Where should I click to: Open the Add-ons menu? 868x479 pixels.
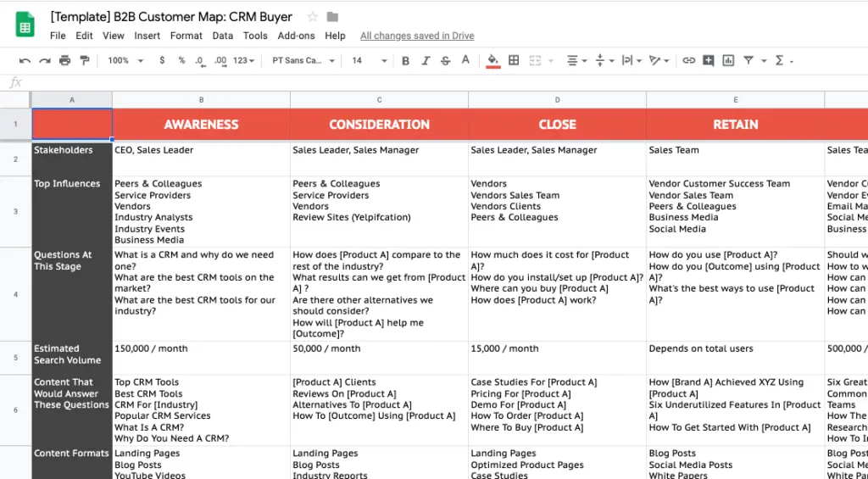(296, 36)
